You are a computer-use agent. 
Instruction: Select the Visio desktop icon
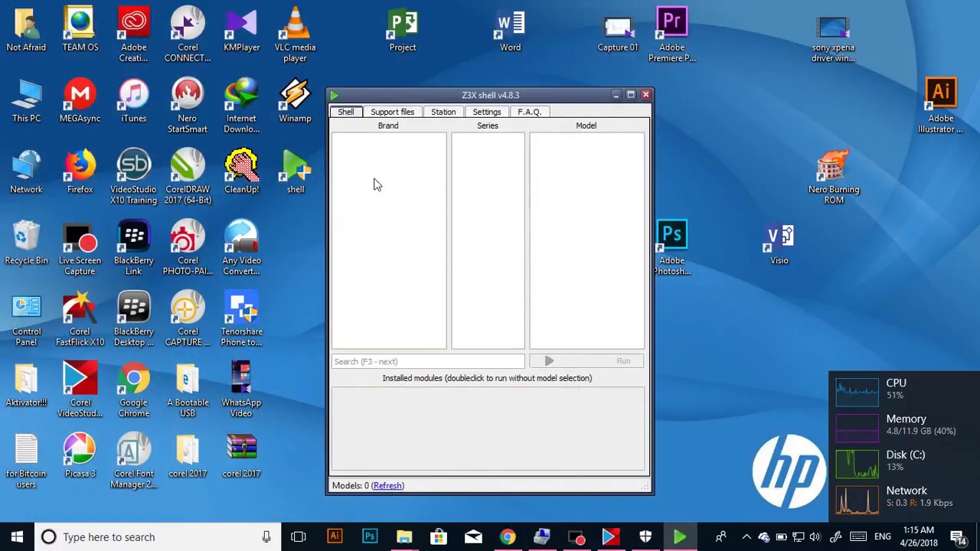pos(779,244)
